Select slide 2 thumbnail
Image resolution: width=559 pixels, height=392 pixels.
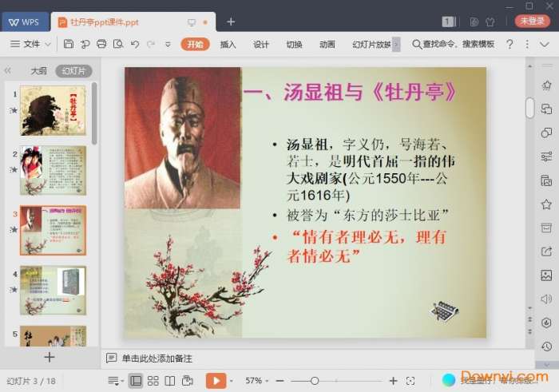pyautogui.click(x=54, y=170)
